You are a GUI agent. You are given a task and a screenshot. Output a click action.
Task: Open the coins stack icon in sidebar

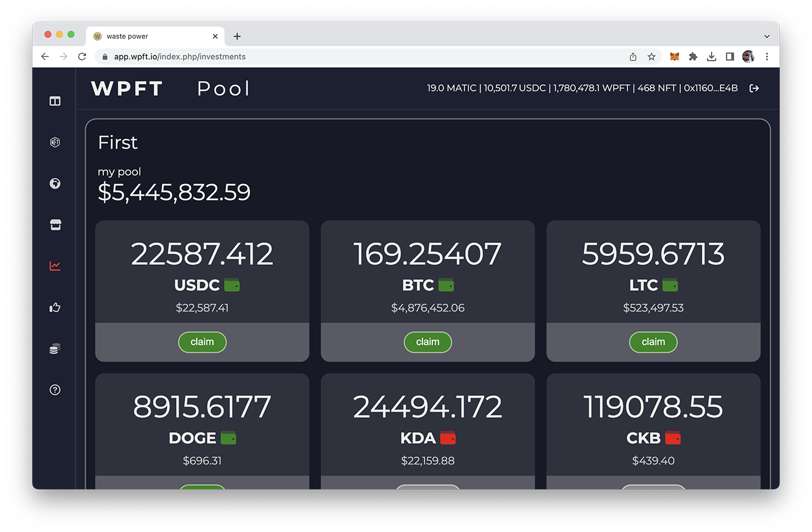tap(55, 349)
